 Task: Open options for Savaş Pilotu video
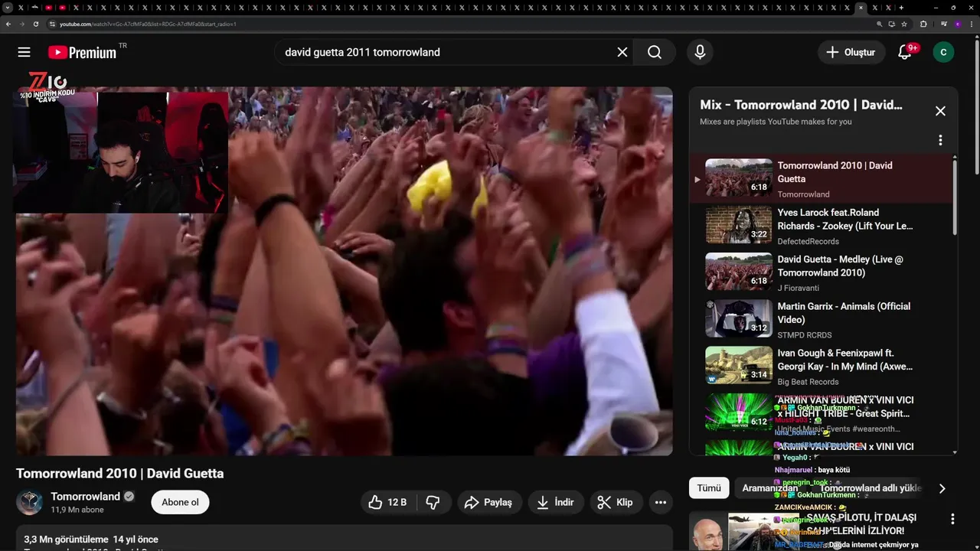[952, 519]
